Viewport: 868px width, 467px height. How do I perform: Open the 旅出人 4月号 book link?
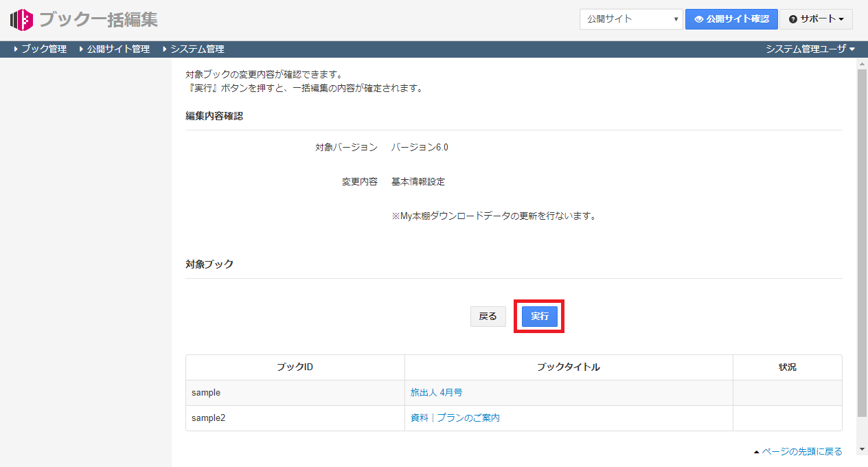click(437, 393)
